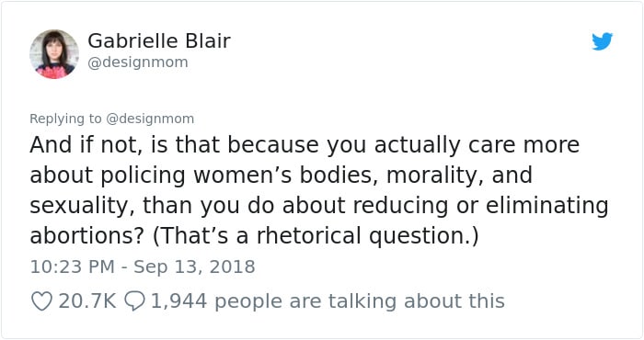The width and height of the screenshot is (644, 340).
Task: Click the Sep 13, 2018 date
Action: (194, 266)
